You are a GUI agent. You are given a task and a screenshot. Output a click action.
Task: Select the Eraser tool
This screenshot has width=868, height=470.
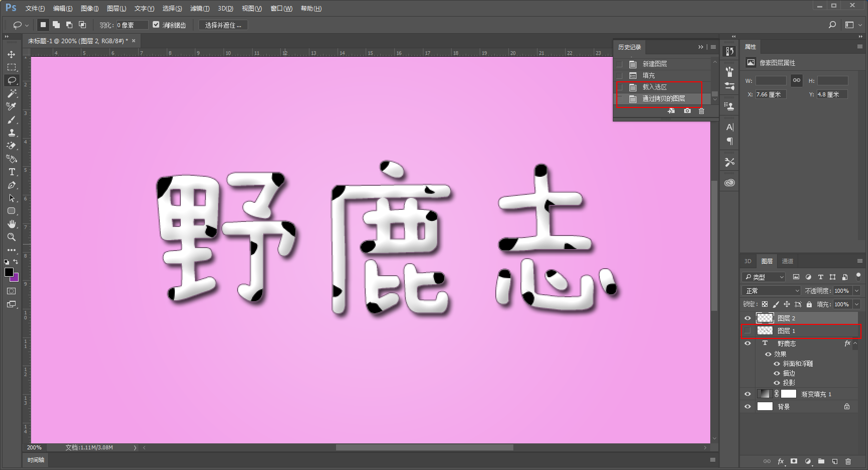(11, 146)
